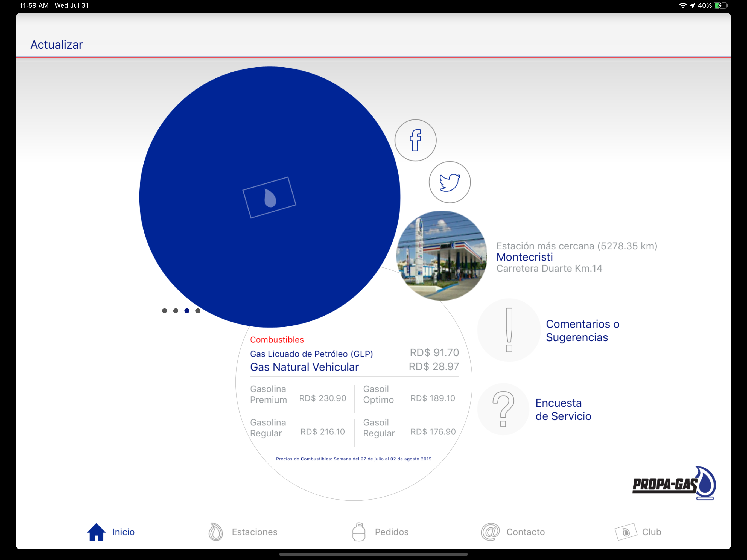The width and height of the screenshot is (747, 560).
Task: Tap the Contacto at-sign icon
Action: tap(490, 532)
